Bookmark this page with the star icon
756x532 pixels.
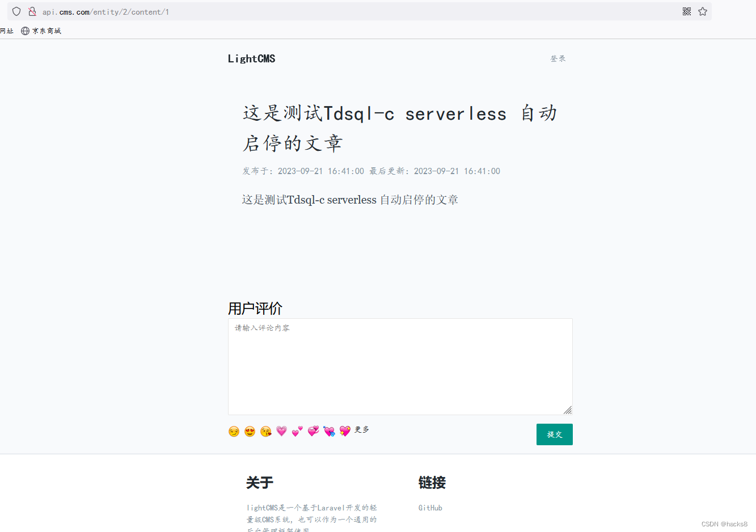click(x=703, y=11)
